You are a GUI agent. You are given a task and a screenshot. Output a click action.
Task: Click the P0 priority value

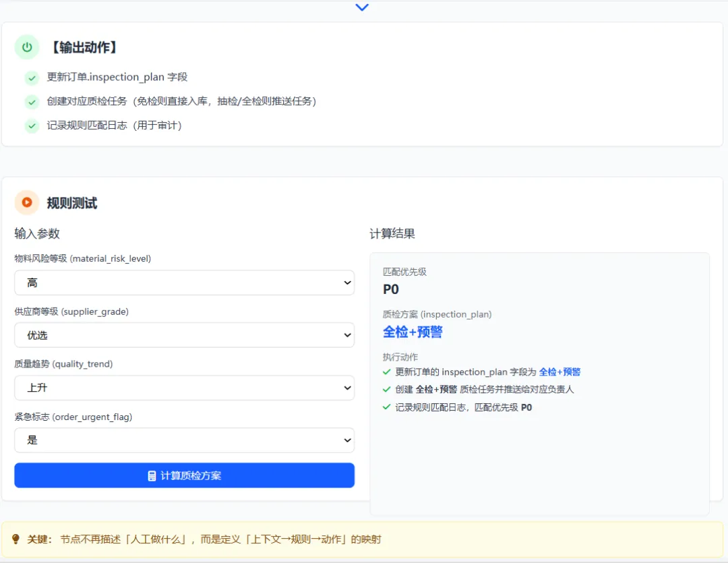391,289
